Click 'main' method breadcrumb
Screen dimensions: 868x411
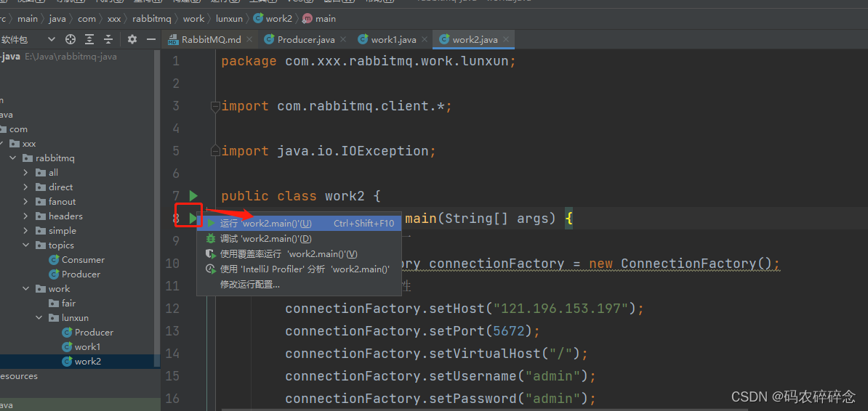(x=319, y=18)
